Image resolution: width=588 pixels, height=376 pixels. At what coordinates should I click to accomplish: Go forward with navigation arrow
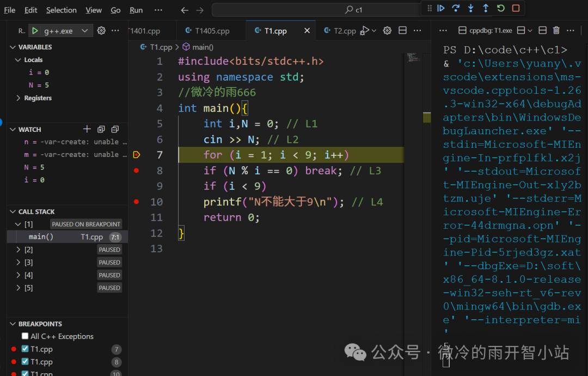(200, 10)
